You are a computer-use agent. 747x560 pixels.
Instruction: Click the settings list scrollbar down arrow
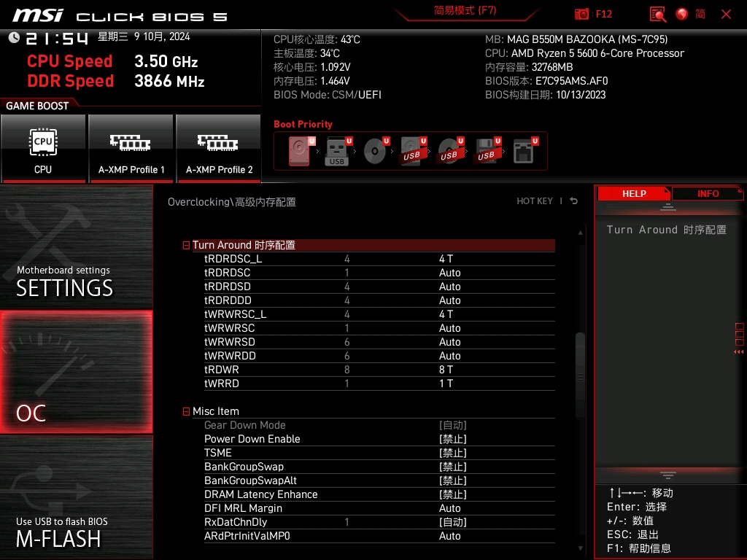coord(580,548)
